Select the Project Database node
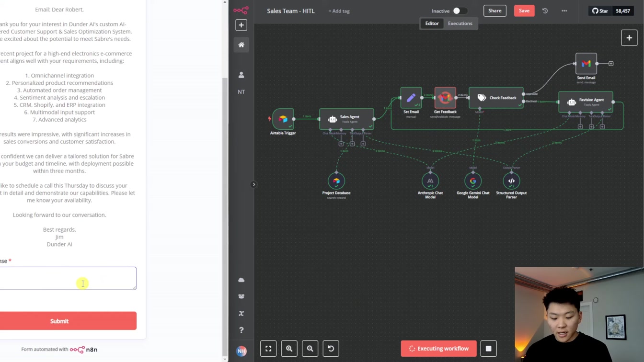644x362 pixels. (x=336, y=181)
